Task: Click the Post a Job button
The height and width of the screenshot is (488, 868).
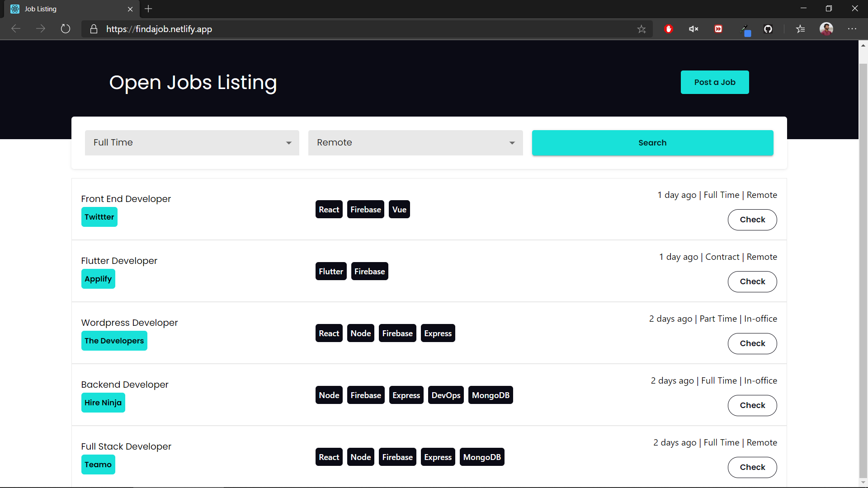Action: tap(714, 82)
